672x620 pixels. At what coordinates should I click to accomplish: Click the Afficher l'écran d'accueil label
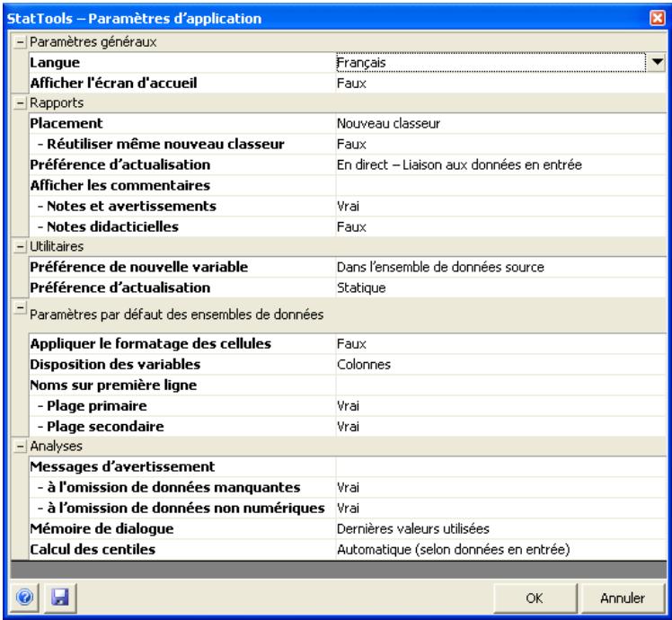[113, 84]
